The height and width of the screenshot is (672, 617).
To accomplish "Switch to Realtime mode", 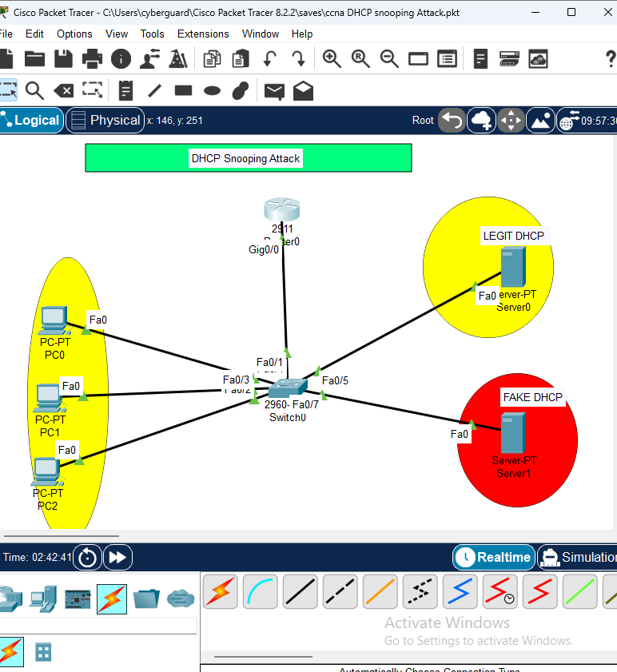I will 493,557.
